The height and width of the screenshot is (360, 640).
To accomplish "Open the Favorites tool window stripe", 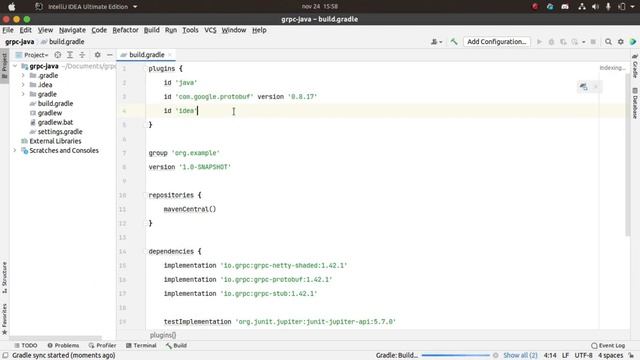I will (x=4, y=319).
